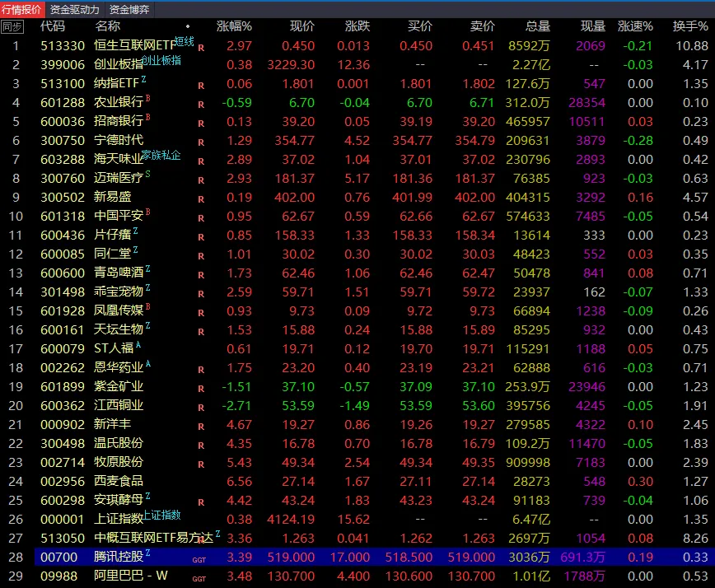Select the 腾讯控股 stock name

coord(119,557)
